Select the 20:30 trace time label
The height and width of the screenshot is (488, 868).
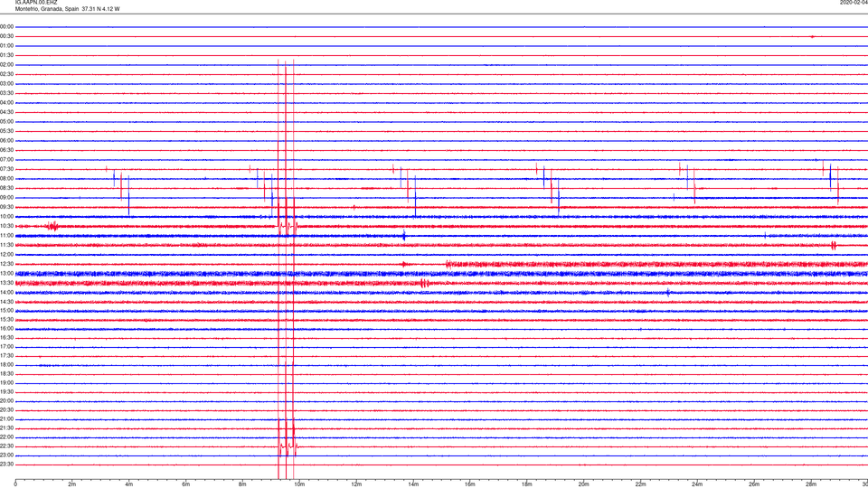point(7,410)
